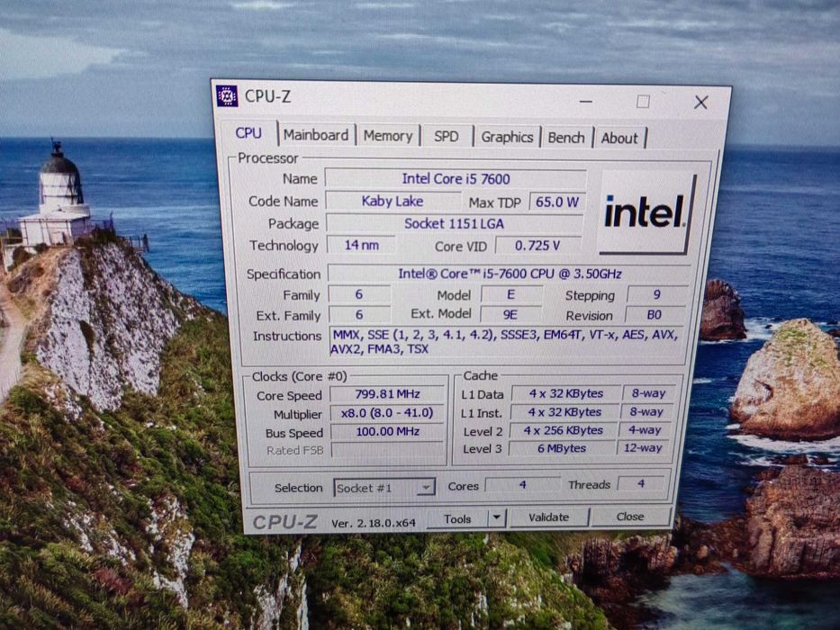
Task: Open the Graphics tab
Action: [507, 137]
